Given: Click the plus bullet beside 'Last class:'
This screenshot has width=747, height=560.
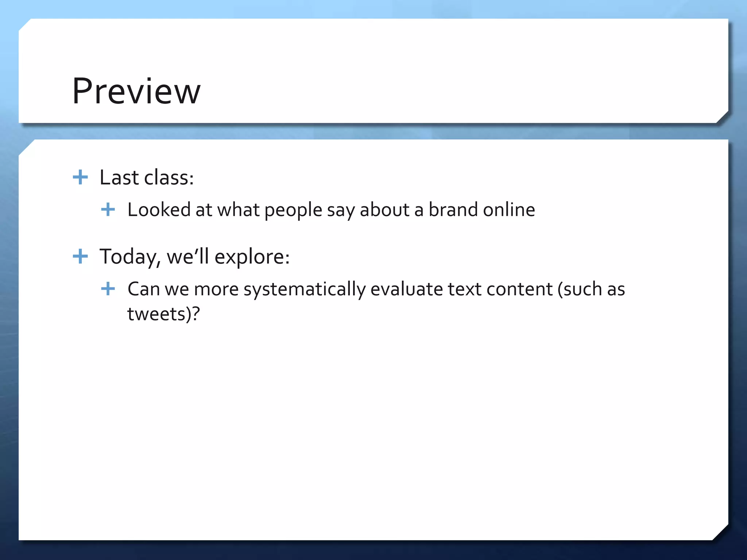Looking at the screenshot, I should click(x=80, y=178).
